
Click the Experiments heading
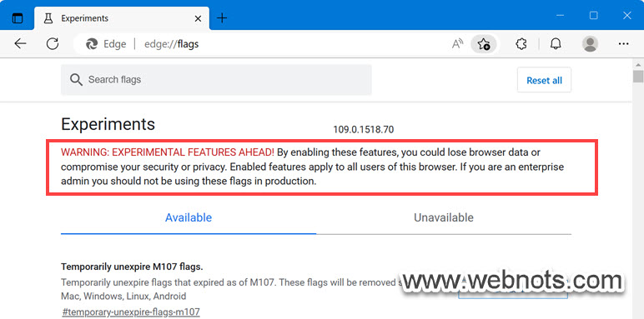(x=108, y=124)
